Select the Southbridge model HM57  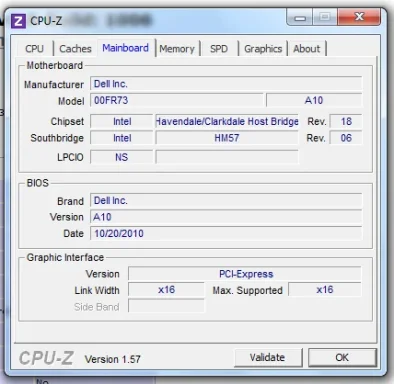pyautogui.click(x=227, y=138)
